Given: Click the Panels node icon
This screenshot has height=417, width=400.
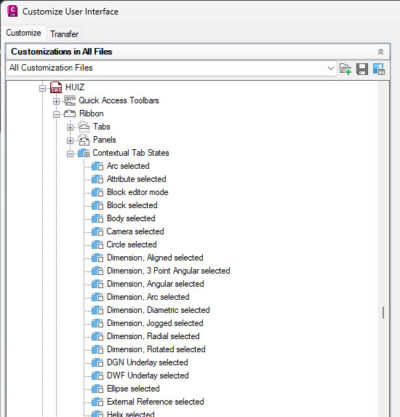Looking at the screenshot, I should pyautogui.click(x=84, y=140).
